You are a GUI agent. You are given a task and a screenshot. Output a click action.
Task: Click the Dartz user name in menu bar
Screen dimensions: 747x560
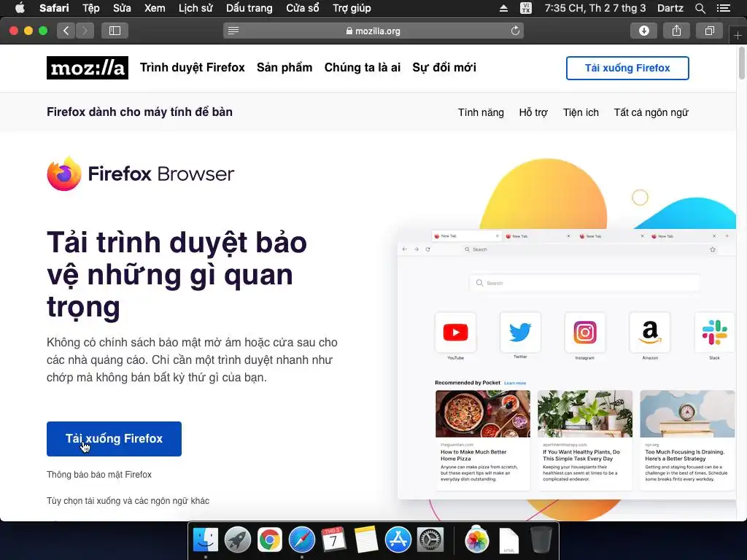click(670, 8)
